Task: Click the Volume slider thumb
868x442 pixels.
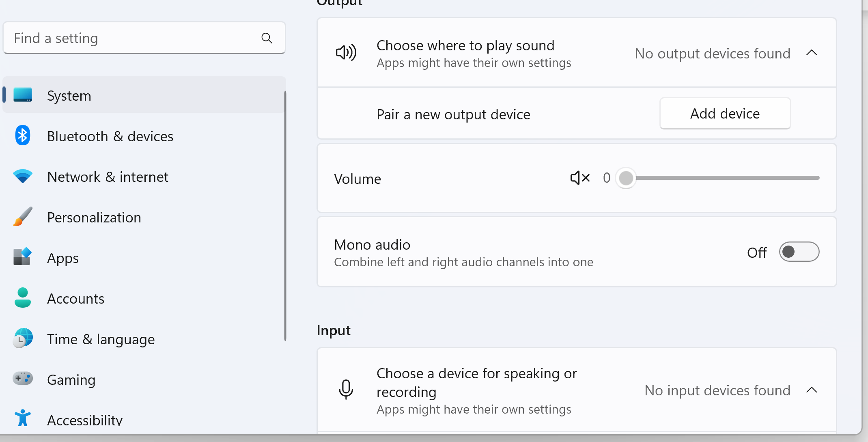Action: 626,178
